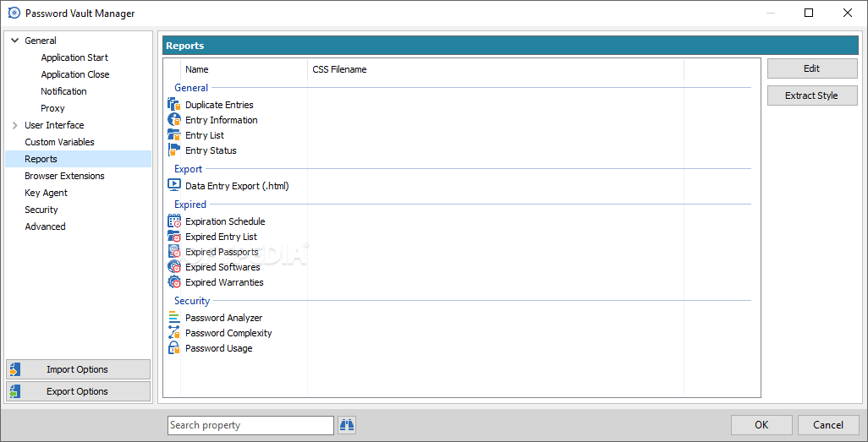Select Data Entry Export (.html) report
Screen dimensions: 868x442
(237, 186)
